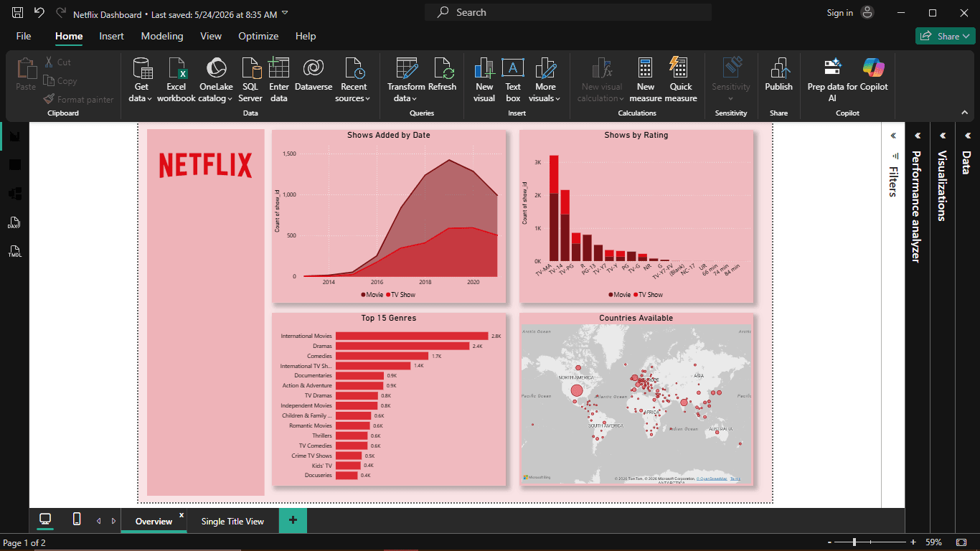Click the Enter data table icon

point(279,68)
